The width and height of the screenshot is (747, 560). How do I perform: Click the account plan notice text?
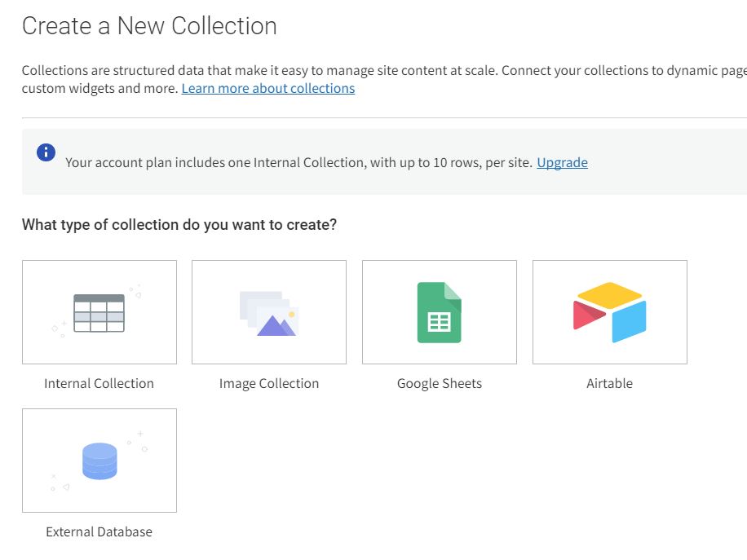tap(298, 163)
